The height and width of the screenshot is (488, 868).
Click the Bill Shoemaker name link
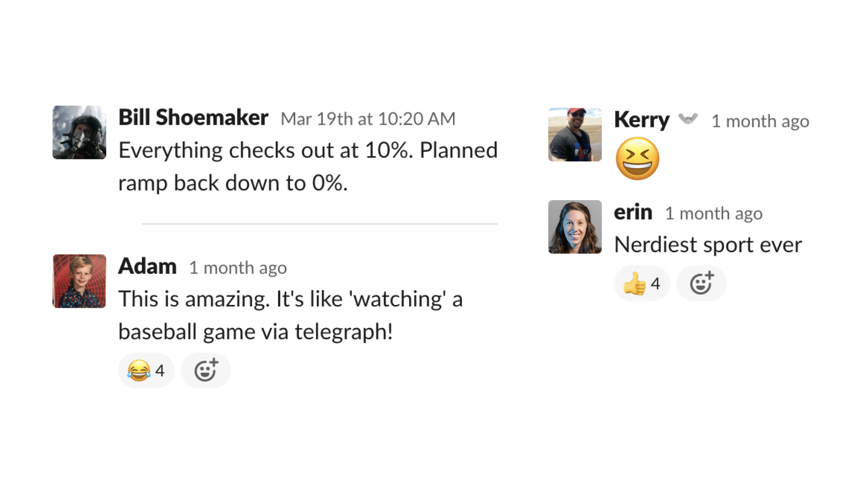pyautogui.click(x=193, y=117)
